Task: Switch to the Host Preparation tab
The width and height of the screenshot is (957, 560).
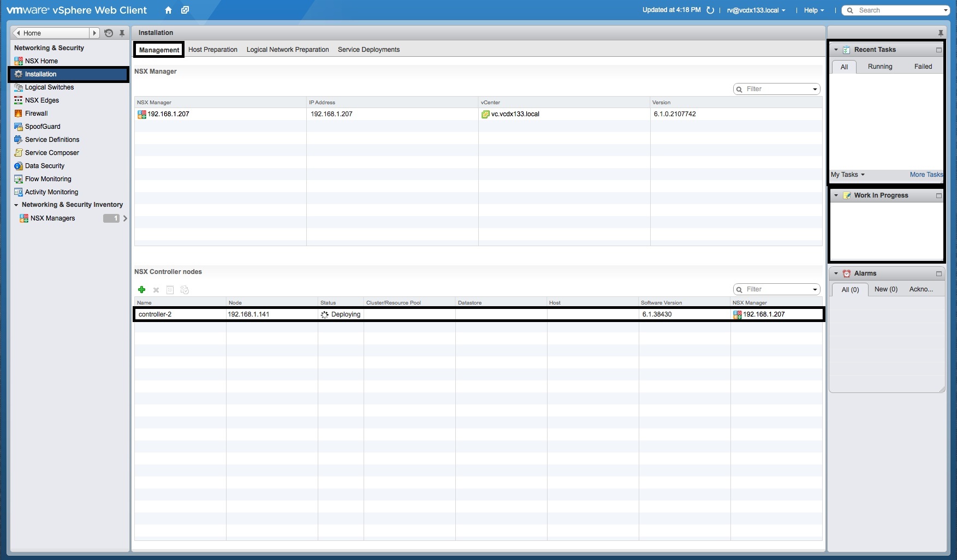Action: point(212,50)
